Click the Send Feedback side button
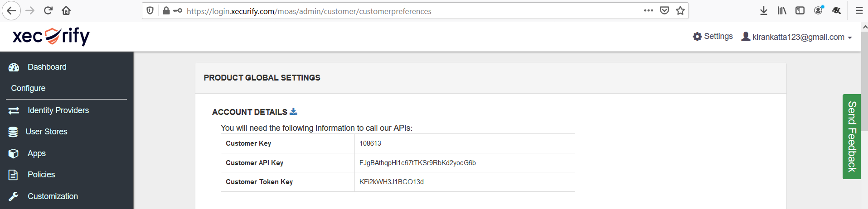 click(852, 137)
